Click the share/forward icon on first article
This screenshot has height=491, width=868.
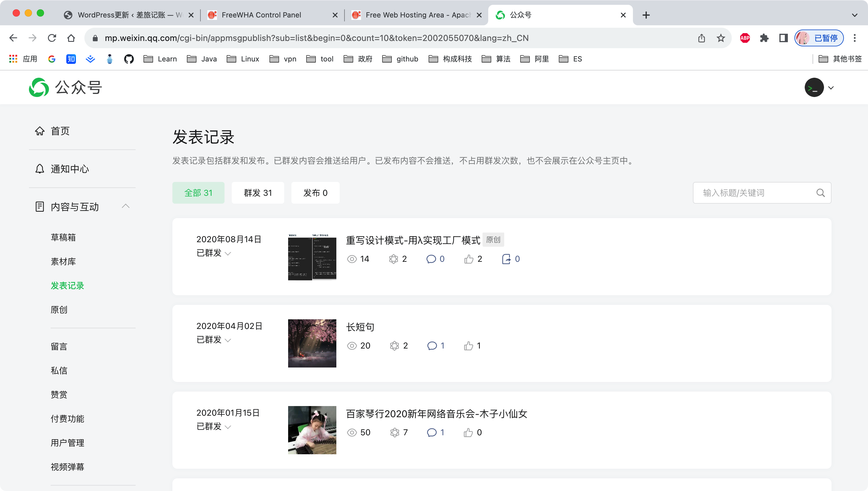506,259
